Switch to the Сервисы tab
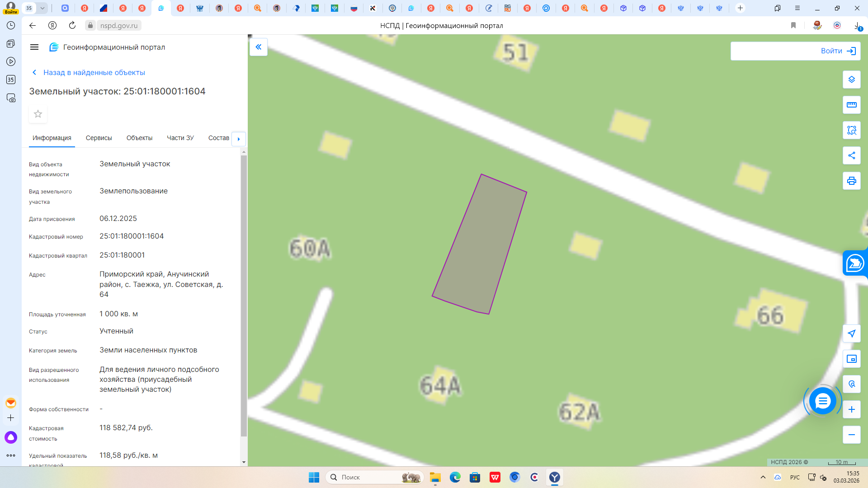The height and width of the screenshot is (488, 868). pyautogui.click(x=99, y=138)
